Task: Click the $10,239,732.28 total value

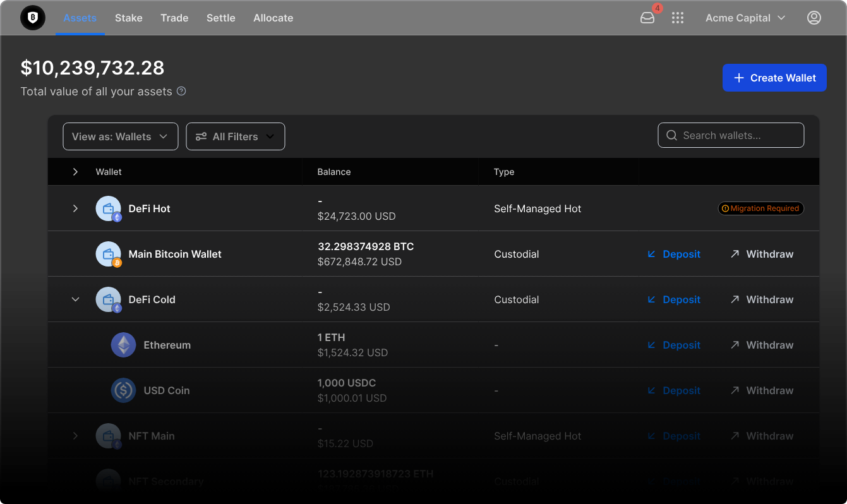Action: 92,68
